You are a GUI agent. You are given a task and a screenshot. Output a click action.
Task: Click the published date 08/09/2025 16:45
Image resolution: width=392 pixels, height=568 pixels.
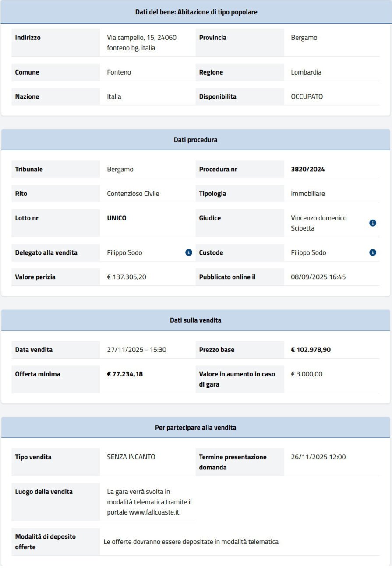318,277
